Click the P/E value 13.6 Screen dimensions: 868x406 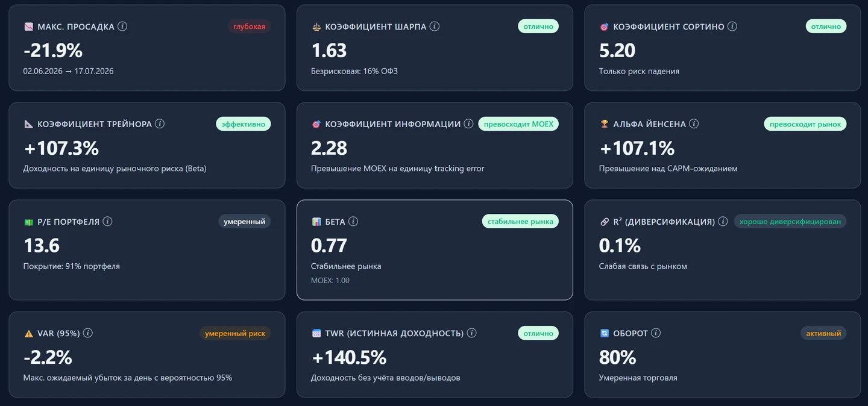(x=42, y=246)
